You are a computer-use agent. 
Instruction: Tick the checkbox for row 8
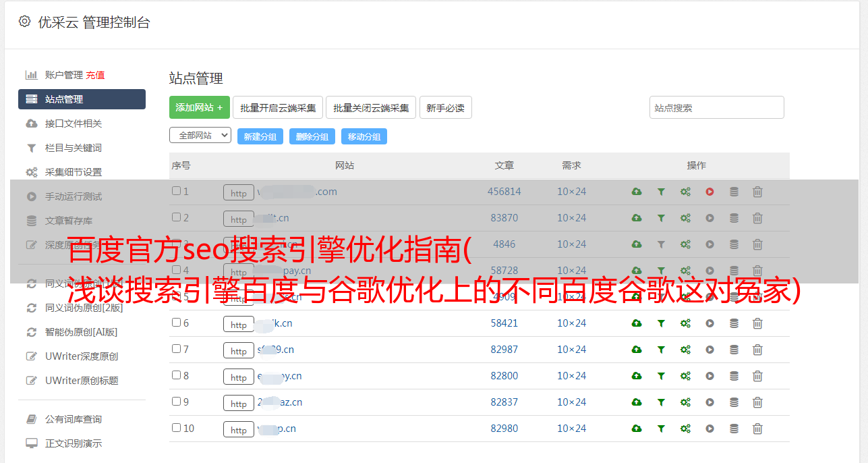coord(176,375)
